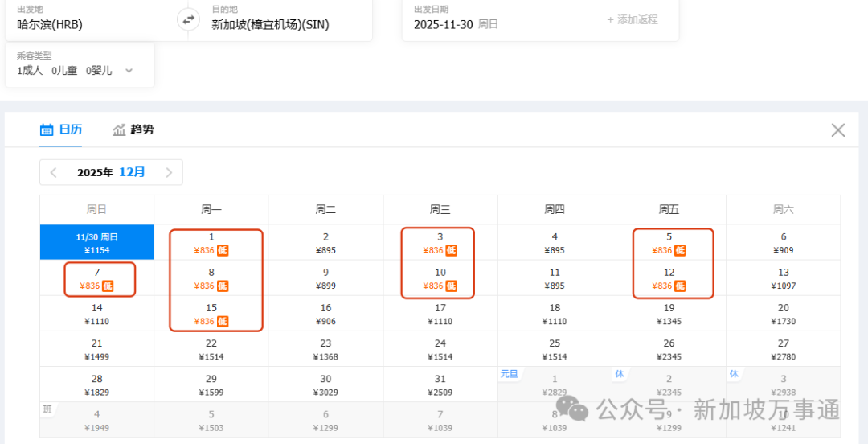
Task: Select December 4 priced ¥895
Action: pyautogui.click(x=555, y=242)
